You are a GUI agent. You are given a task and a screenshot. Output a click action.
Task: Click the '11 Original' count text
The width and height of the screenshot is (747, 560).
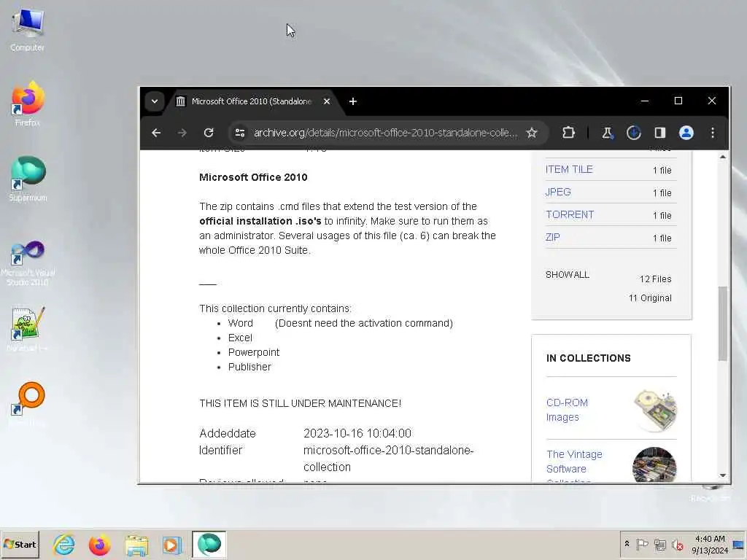[650, 298]
